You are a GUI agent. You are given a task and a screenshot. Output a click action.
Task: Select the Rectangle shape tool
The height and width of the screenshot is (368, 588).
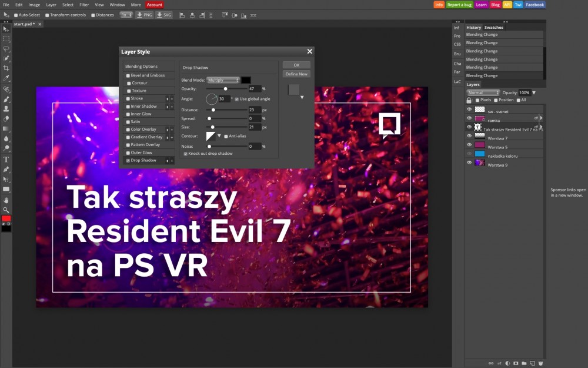point(6,189)
